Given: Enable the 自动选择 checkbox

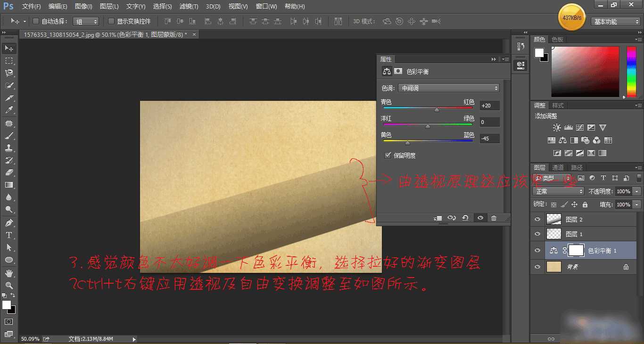Looking at the screenshot, I should [x=35, y=21].
